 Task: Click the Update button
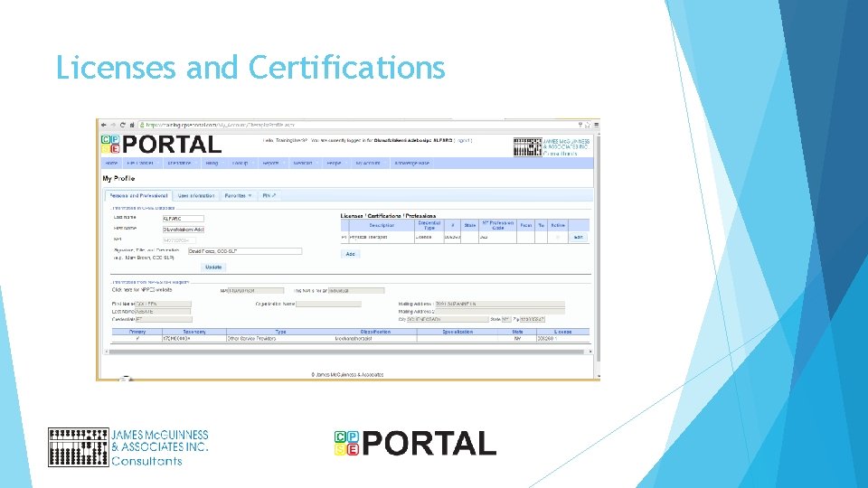pos(213,267)
